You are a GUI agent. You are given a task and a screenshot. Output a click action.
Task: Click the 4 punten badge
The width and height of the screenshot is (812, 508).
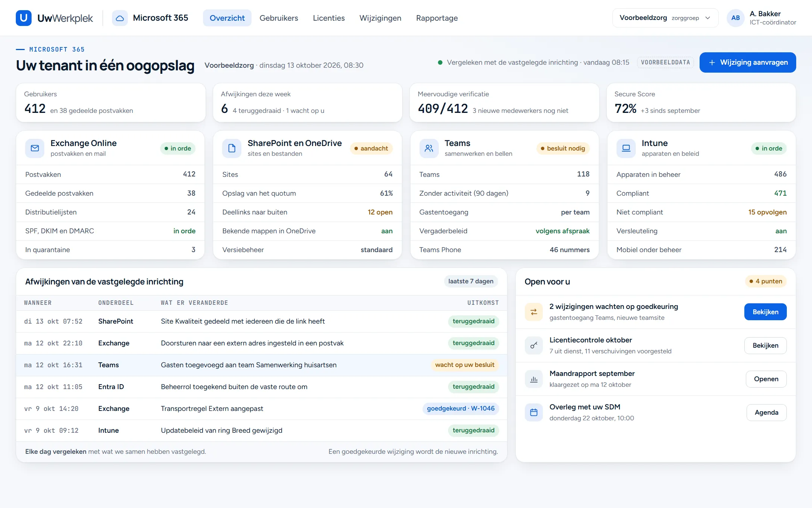766,281
